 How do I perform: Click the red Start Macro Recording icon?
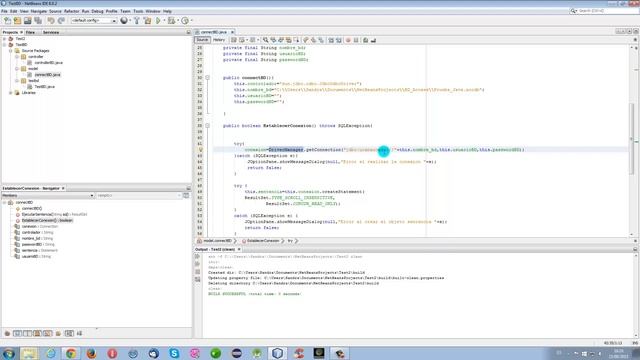tap(348, 40)
